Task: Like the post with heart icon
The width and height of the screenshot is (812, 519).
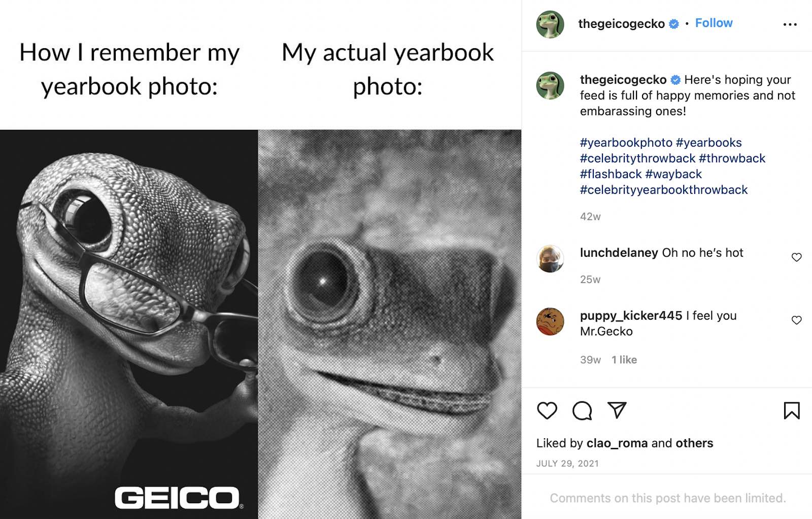Action: click(547, 410)
